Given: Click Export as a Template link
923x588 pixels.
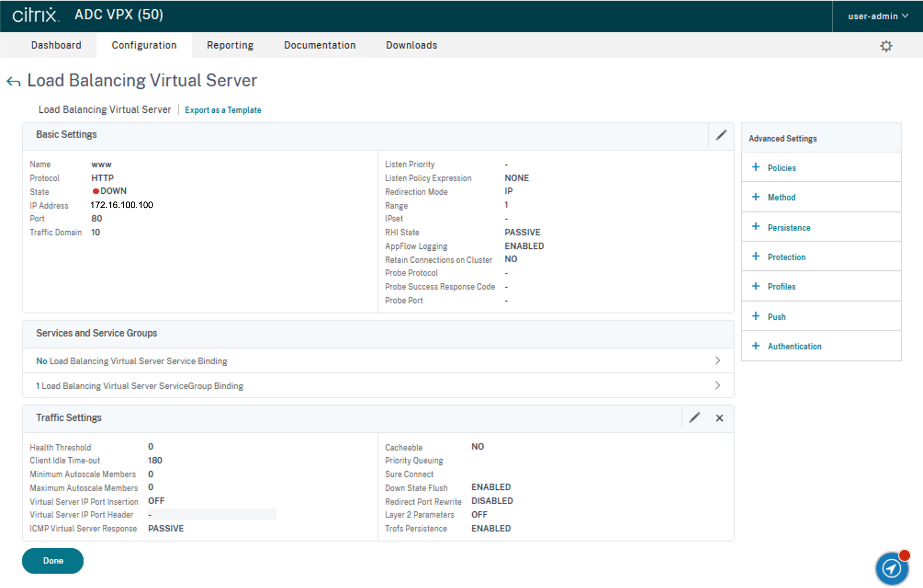Looking at the screenshot, I should point(223,110).
